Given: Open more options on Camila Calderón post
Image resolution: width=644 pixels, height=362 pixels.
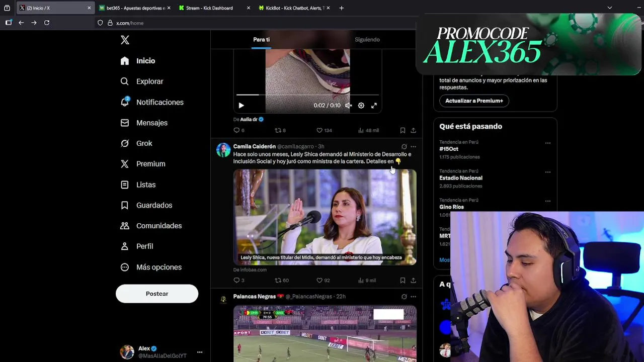Looking at the screenshot, I should (413, 146).
